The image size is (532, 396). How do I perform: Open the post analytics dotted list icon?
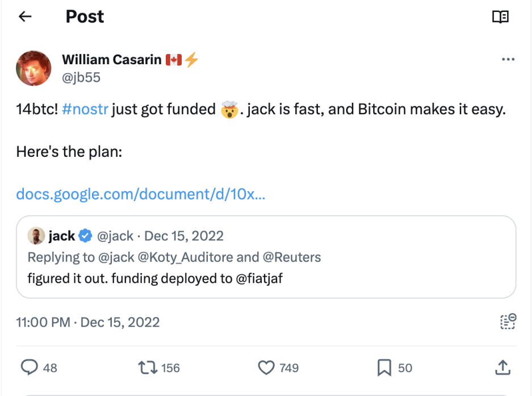coord(508,321)
